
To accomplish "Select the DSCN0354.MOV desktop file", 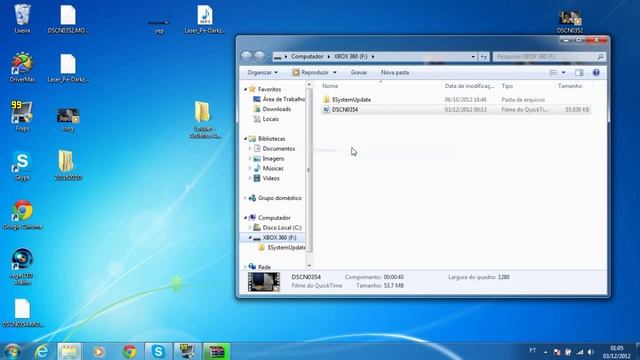I will (22, 313).
